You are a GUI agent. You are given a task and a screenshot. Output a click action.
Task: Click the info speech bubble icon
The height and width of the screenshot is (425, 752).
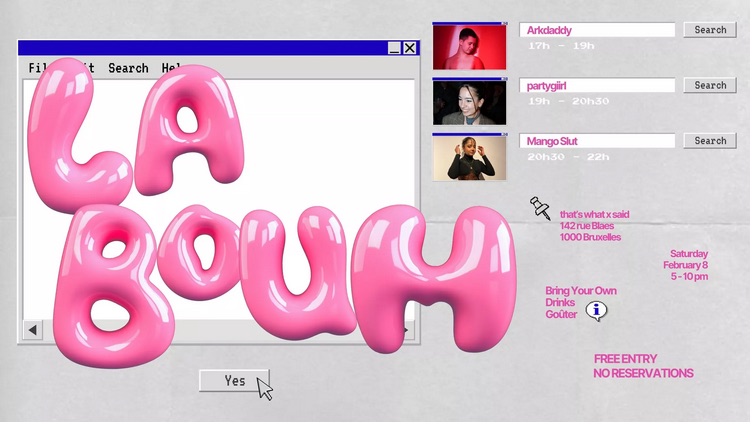pos(597,311)
